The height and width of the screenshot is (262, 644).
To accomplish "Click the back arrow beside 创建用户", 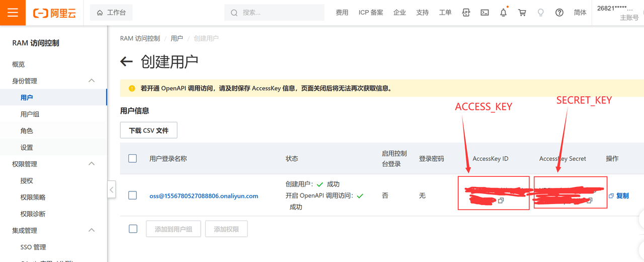I will point(126,62).
